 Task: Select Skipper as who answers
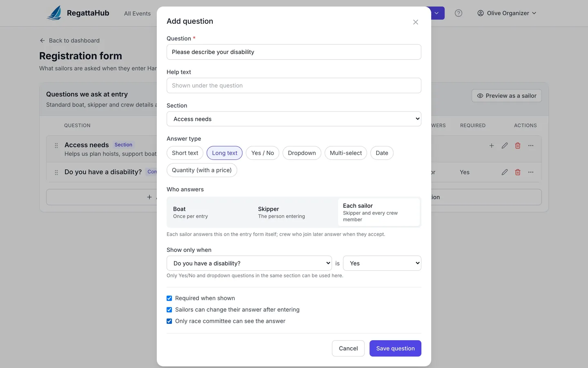click(x=294, y=212)
